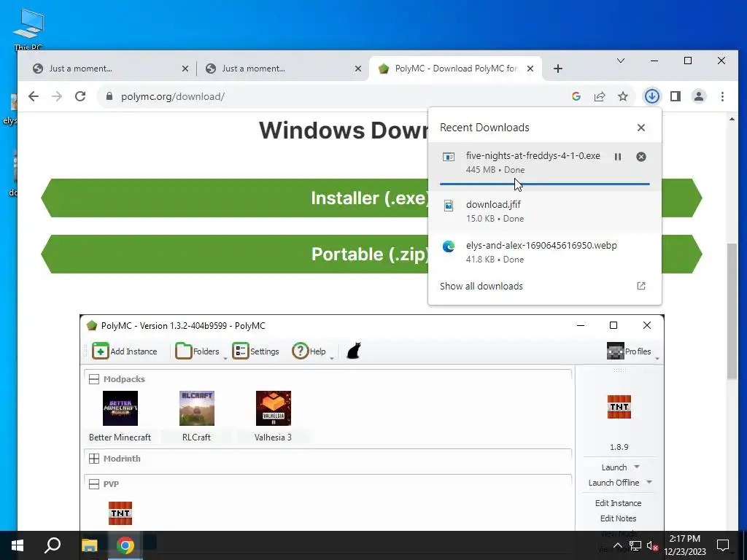Close the first 'Just a moment...' tab
This screenshot has height=560, width=747.
click(185, 69)
